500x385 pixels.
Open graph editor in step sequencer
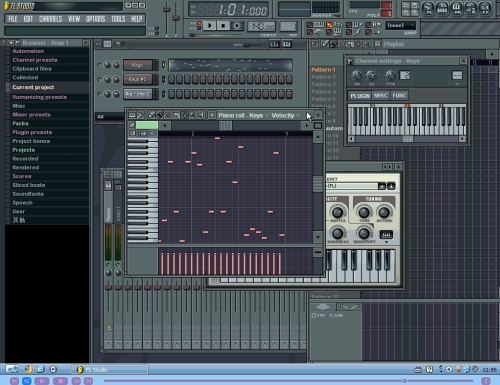(274, 44)
